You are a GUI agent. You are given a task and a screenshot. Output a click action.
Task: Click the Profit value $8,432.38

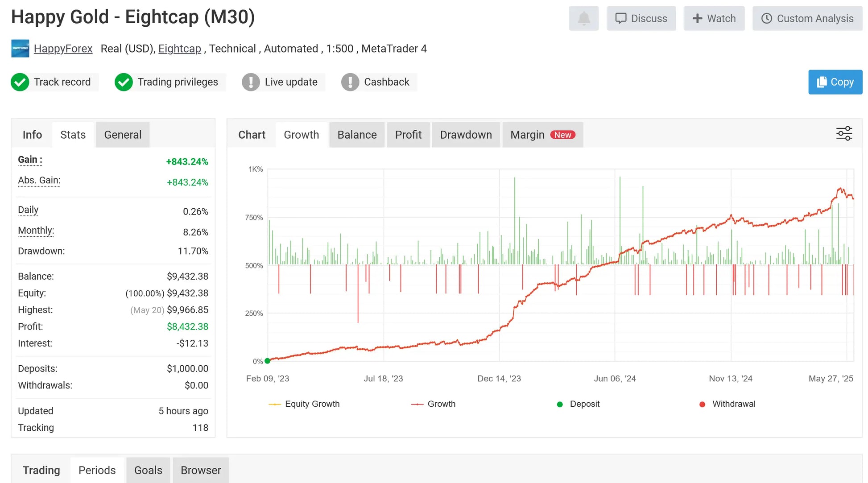point(187,326)
